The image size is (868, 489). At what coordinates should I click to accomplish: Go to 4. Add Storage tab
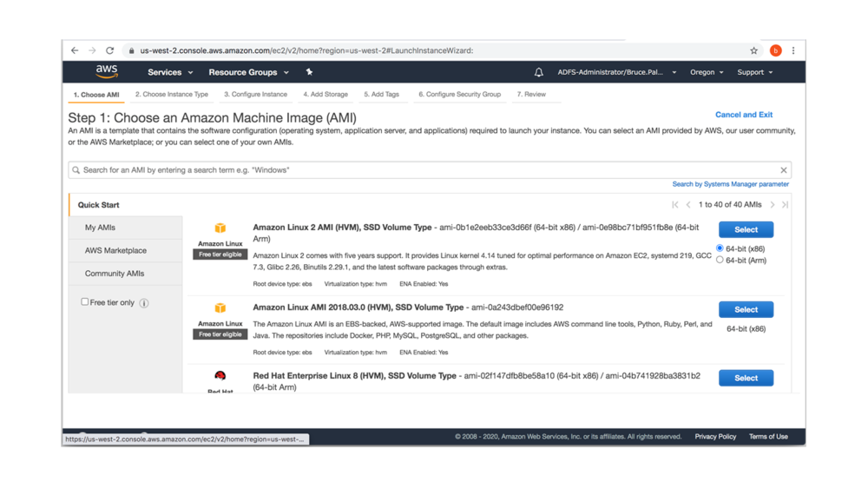pyautogui.click(x=325, y=94)
